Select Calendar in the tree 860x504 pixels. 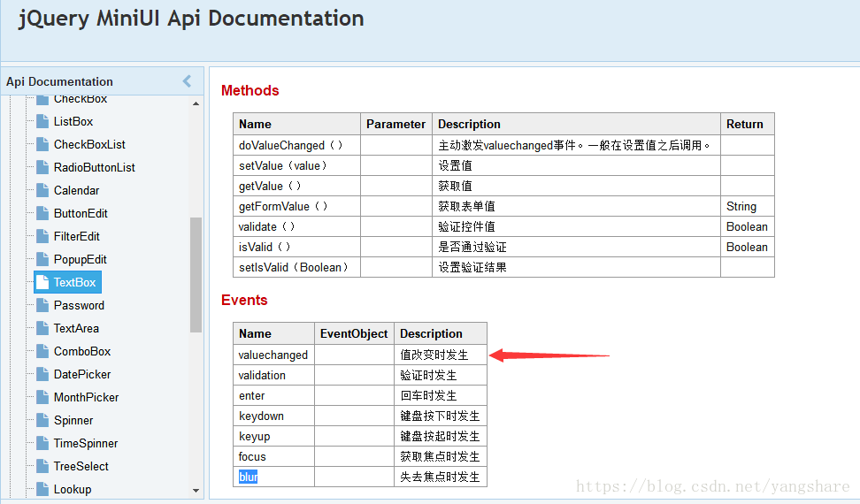coord(76,191)
